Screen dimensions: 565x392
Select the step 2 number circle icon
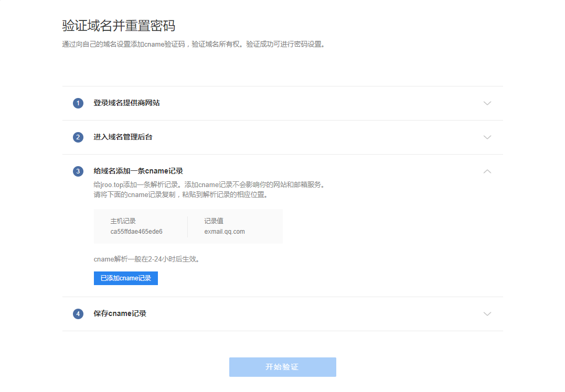78,137
